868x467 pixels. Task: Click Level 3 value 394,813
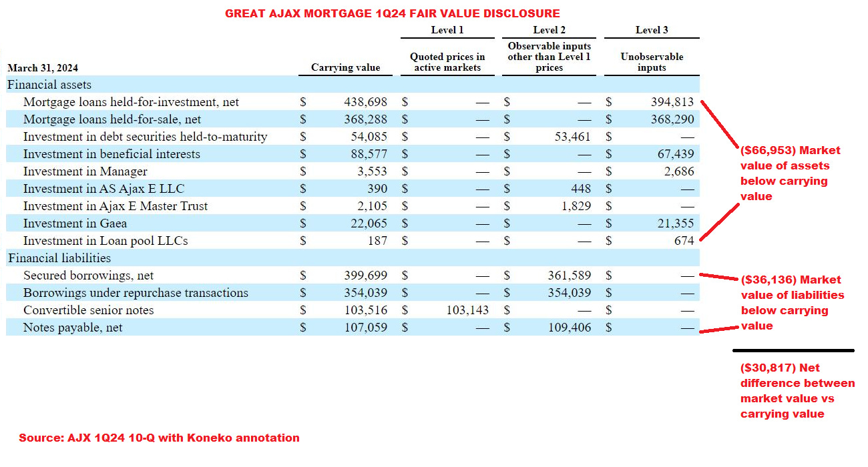click(672, 102)
